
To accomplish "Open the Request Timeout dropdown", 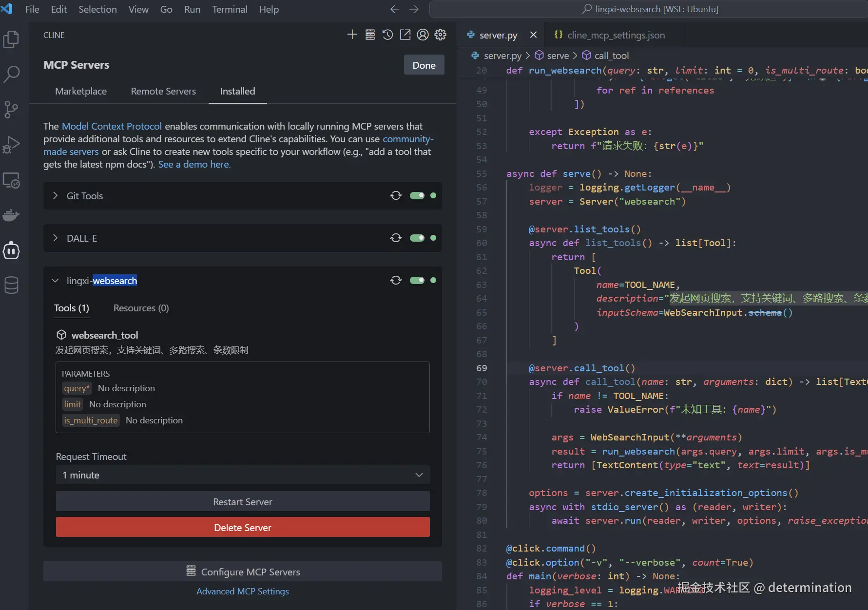I will pyautogui.click(x=243, y=475).
